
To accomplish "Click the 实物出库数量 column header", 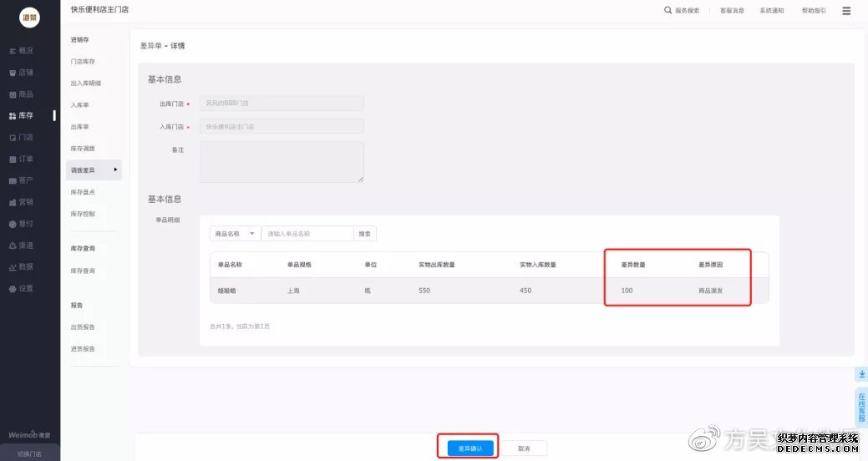I will pyautogui.click(x=437, y=265).
